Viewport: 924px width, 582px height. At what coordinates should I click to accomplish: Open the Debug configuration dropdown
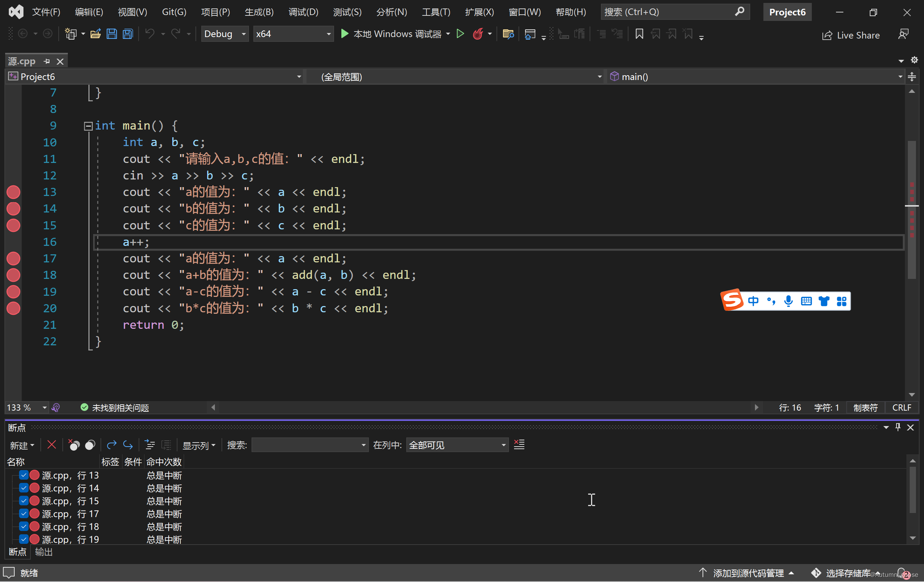(224, 34)
